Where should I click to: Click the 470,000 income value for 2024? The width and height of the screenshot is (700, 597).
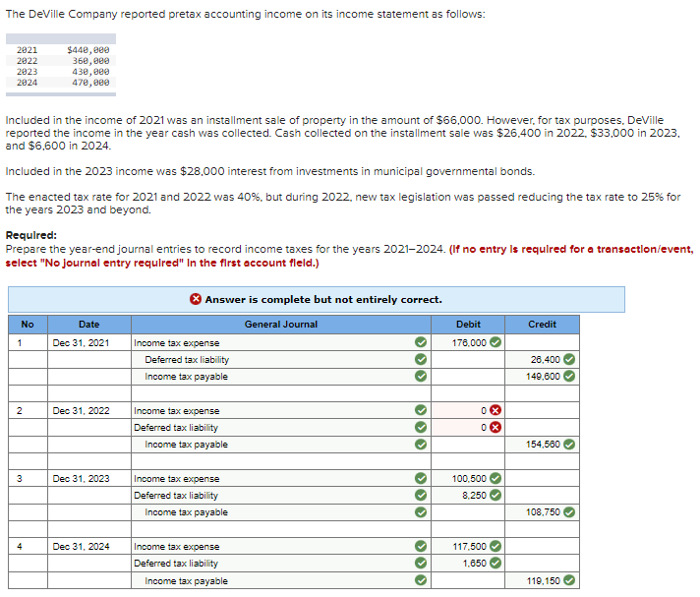(x=90, y=83)
